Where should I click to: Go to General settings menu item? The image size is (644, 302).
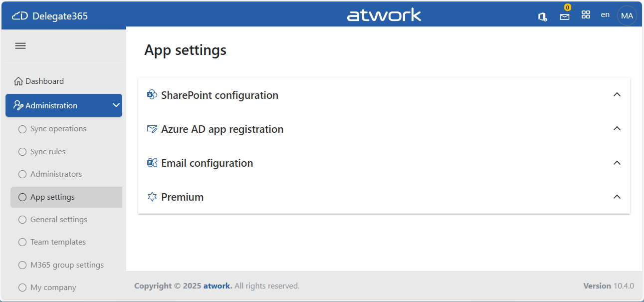click(58, 220)
